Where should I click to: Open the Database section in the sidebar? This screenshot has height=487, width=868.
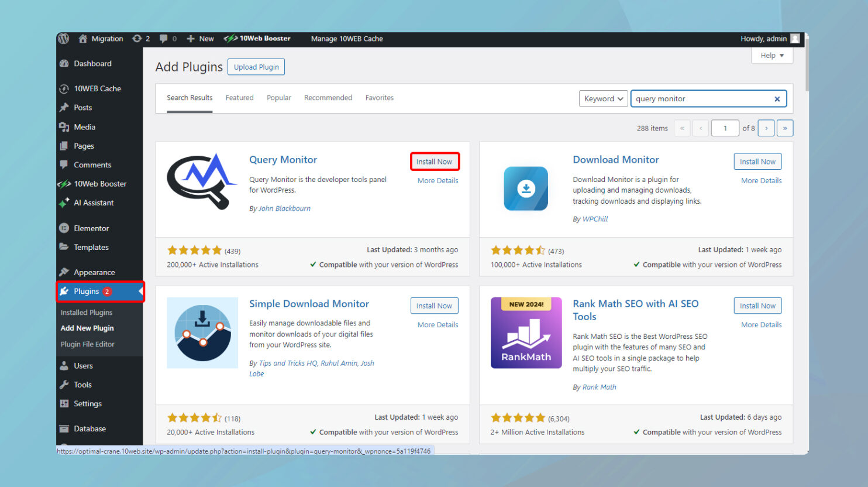(92, 428)
